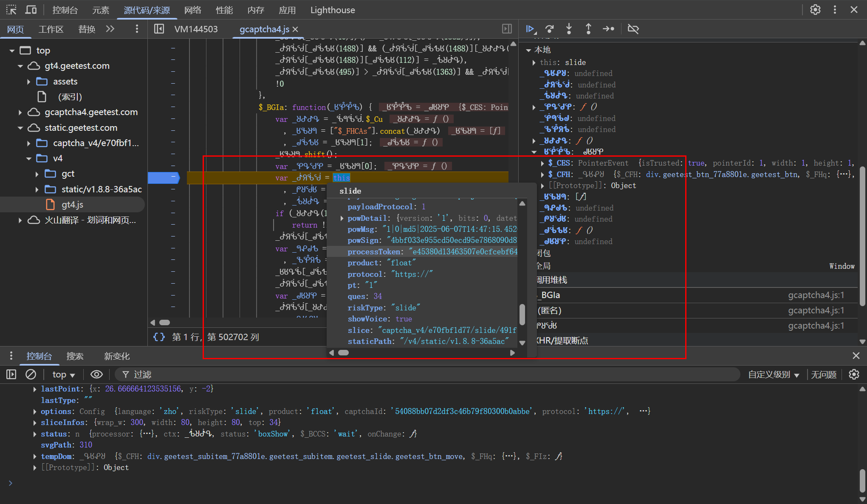Select the (索引) index file icon
Image resolution: width=867 pixels, height=504 pixels.
coord(42,97)
